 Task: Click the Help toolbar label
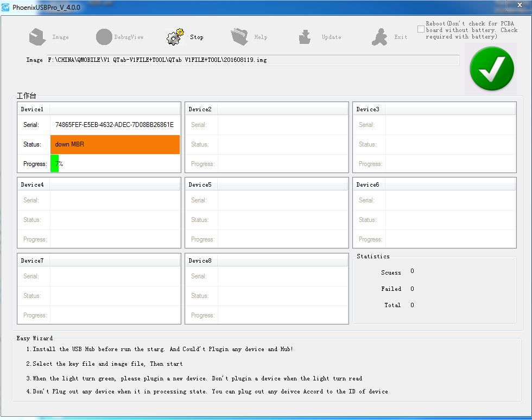click(x=261, y=37)
